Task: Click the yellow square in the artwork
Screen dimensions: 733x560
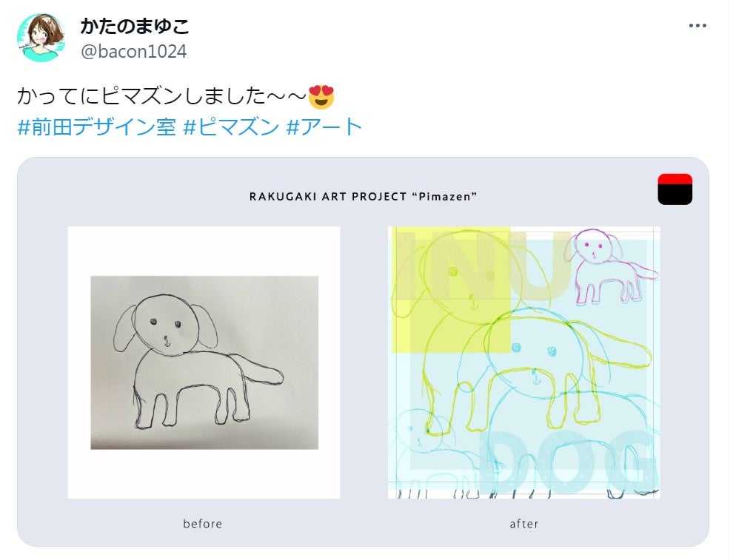Action: 451,289
